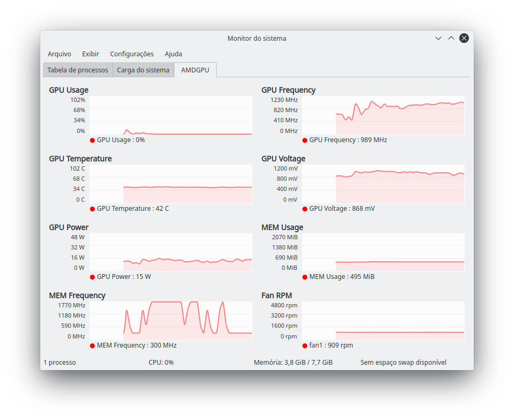
Task: Click the '4800 rpm' axis label
Action: click(284, 305)
